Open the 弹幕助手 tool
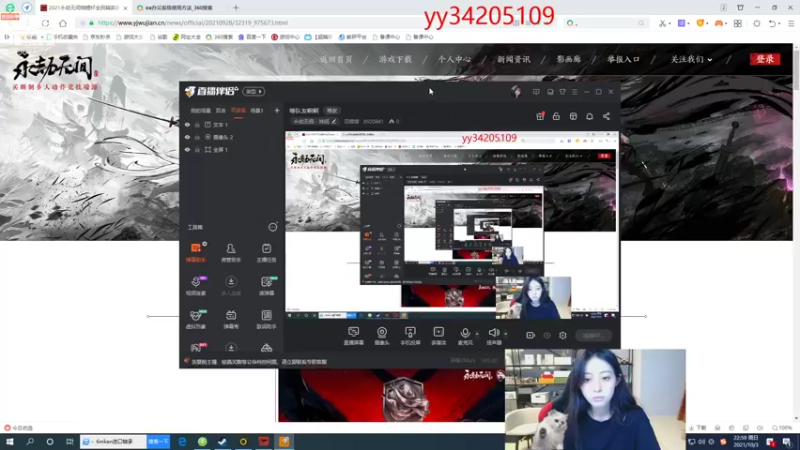The width and height of the screenshot is (800, 450). 196,253
